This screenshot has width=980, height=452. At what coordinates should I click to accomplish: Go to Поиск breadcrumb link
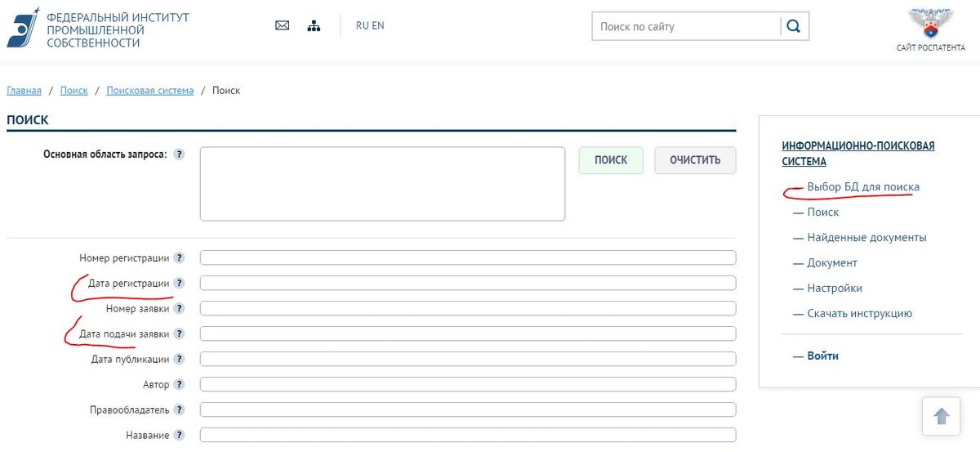tap(73, 91)
